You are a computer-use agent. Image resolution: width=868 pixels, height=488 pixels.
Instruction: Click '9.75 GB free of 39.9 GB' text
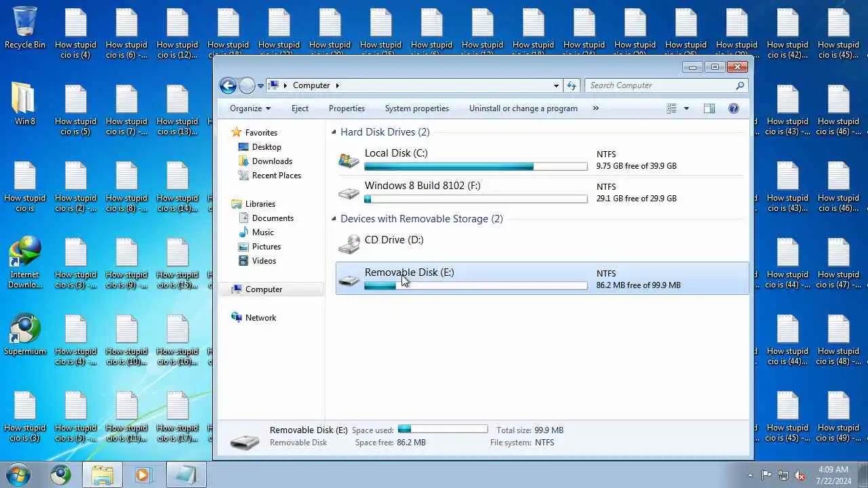point(637,166)
